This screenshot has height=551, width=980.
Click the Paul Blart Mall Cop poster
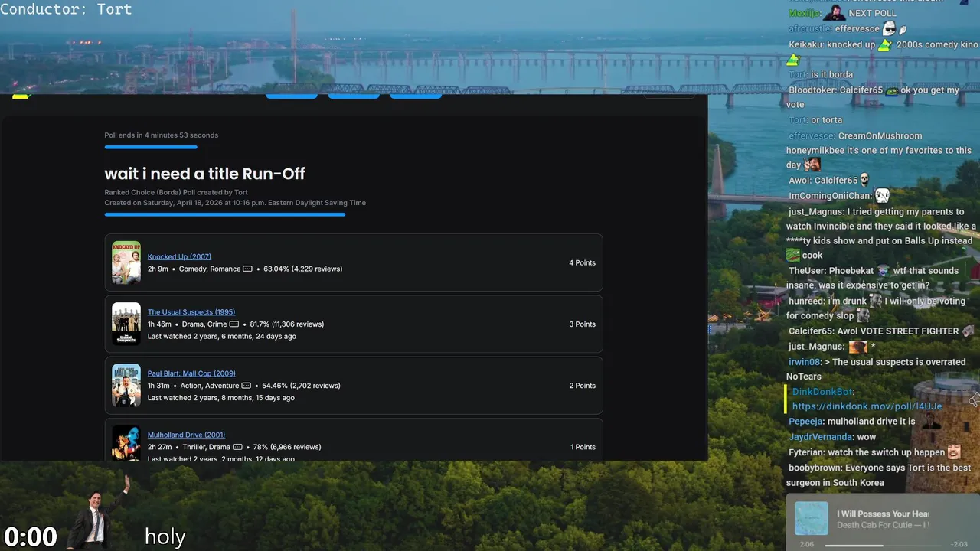pos(126,385)
